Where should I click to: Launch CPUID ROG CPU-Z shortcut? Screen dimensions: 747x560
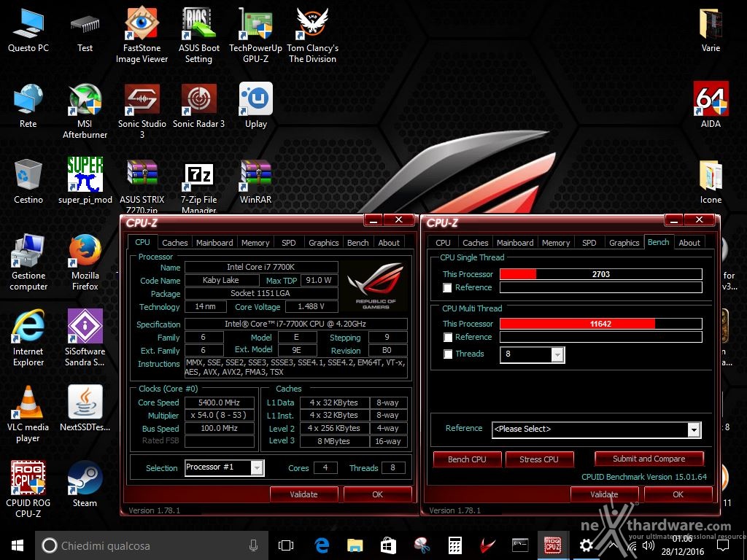(28, 489)
